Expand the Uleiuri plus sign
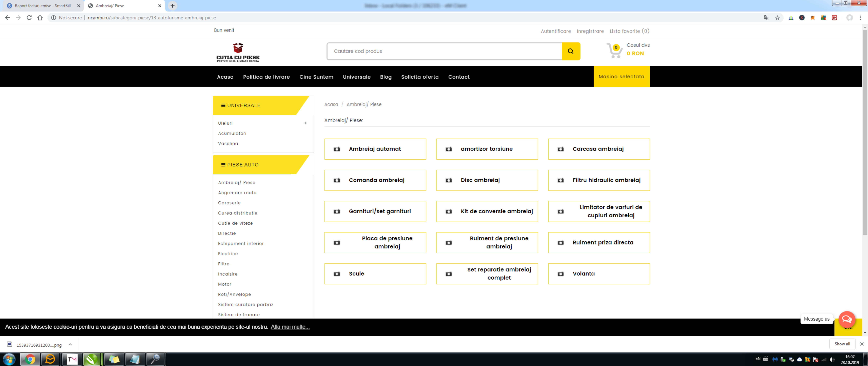The image size is (868, 366). tap(306, 123)
